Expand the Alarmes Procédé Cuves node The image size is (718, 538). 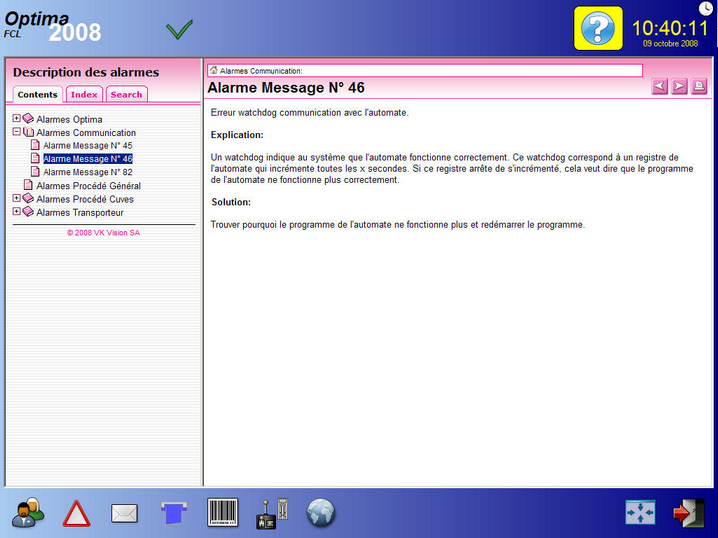[x=16, y=198]
